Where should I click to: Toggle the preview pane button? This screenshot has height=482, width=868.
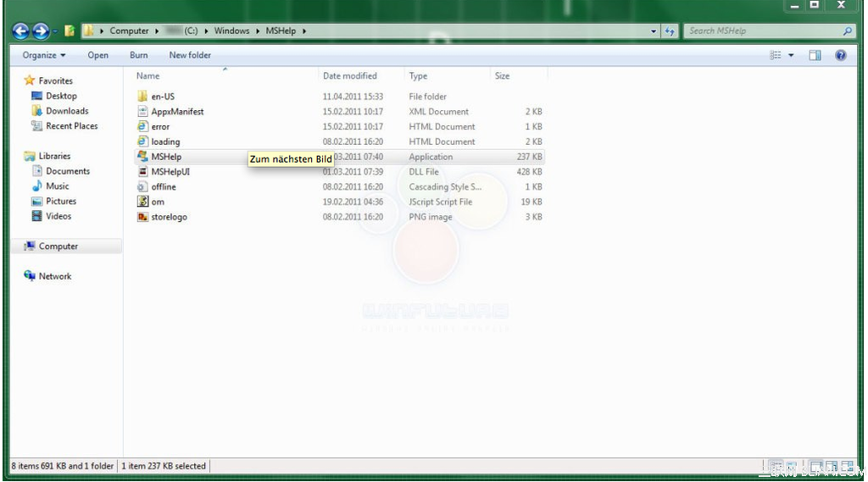[x=815, y=55]
